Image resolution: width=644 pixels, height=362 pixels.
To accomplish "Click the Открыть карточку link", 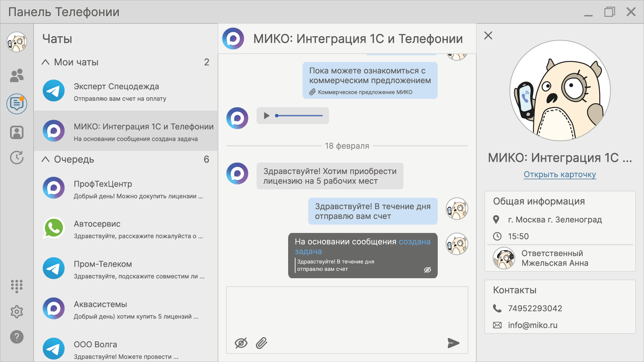I will (559, 175).
